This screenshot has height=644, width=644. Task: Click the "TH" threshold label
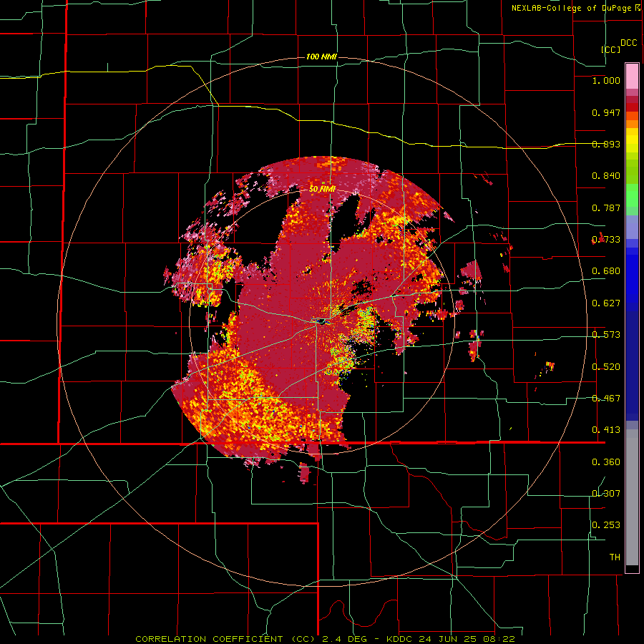point(615,557)
